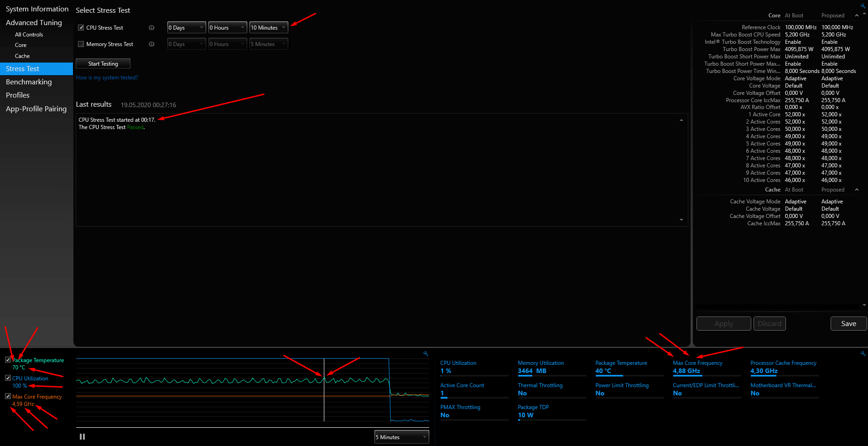Toggle the Package Temperature graph checkbox
The image size is (868, 446).
(8, 360)
